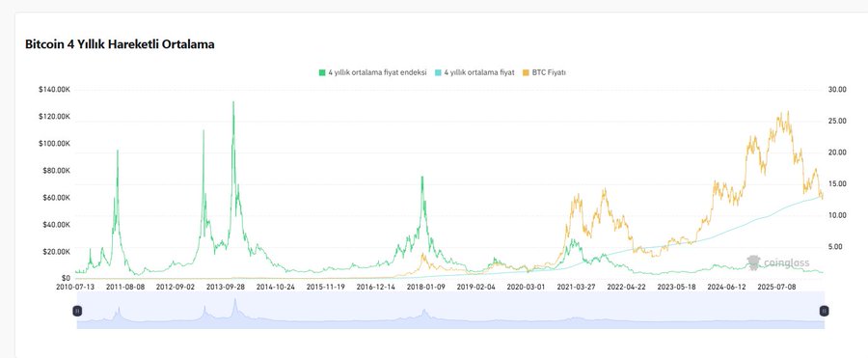Click the '$60.00K' axis value

[57, 198]
